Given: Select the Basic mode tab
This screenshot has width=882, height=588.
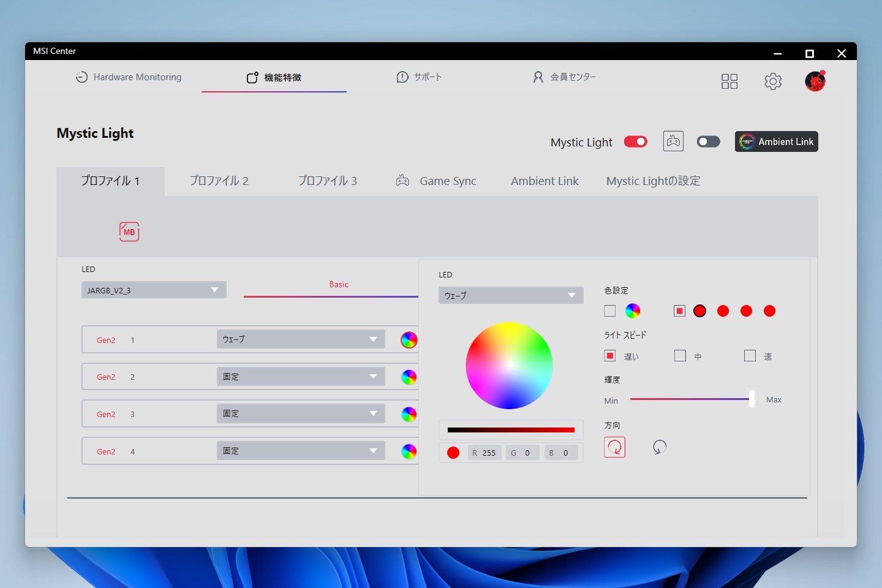Looking at the screenshot, I should point(339,285).
